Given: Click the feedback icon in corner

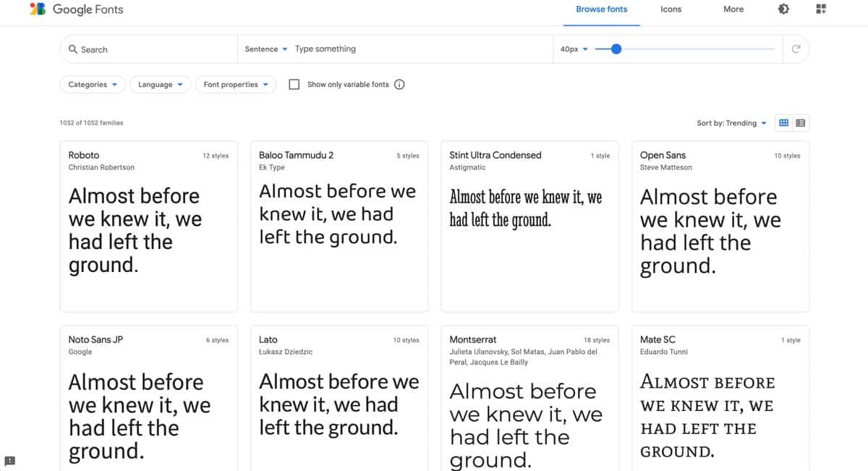Looking at the screenshot, I should coord(9,461).
